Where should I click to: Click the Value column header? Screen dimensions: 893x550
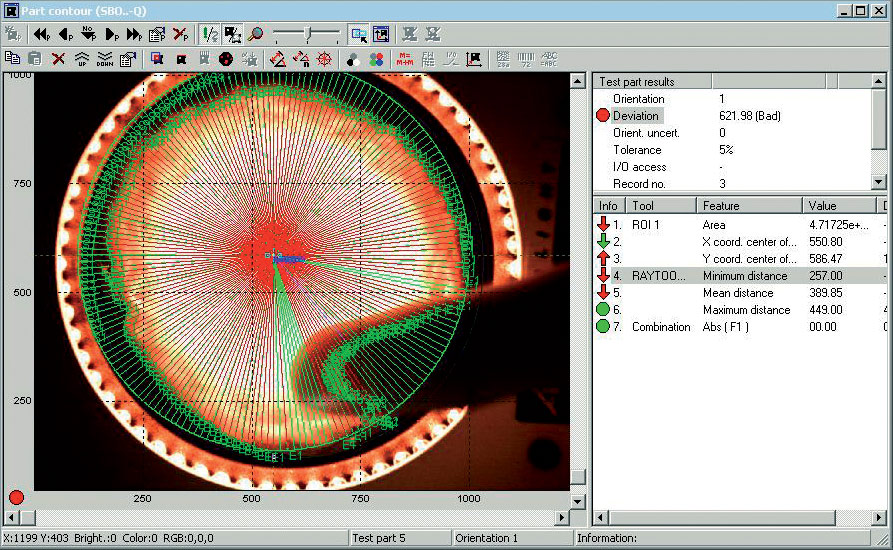coord(840,205)
